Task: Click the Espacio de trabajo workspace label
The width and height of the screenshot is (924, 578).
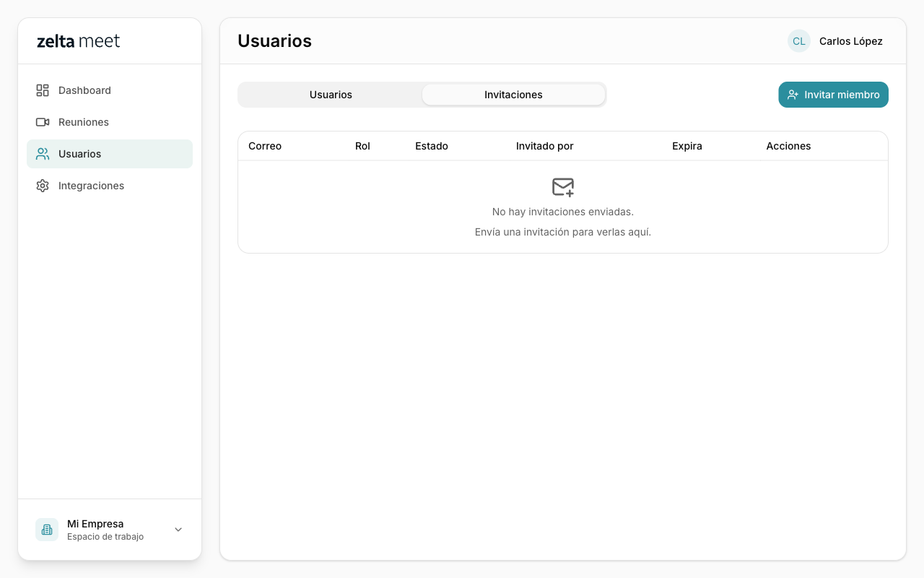Action: click(105, 537)
